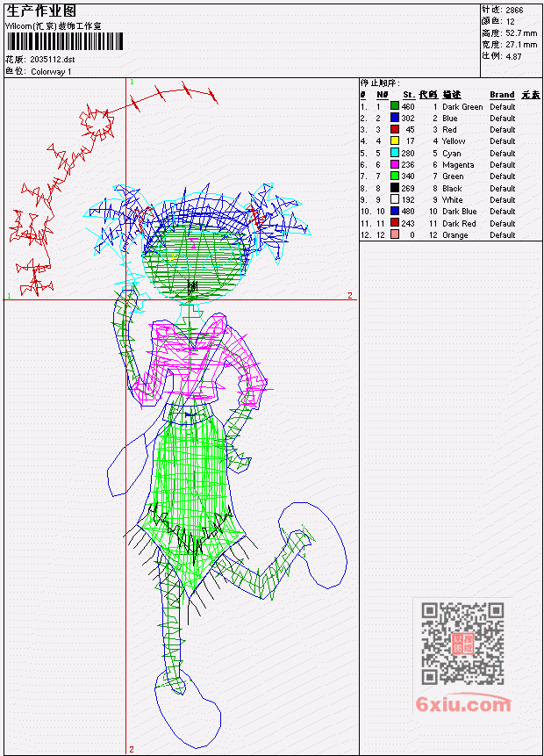Screen dimensions: 544x756
Task: Select the 'Blue' description in row 2
Action: [x=450, y=119]
